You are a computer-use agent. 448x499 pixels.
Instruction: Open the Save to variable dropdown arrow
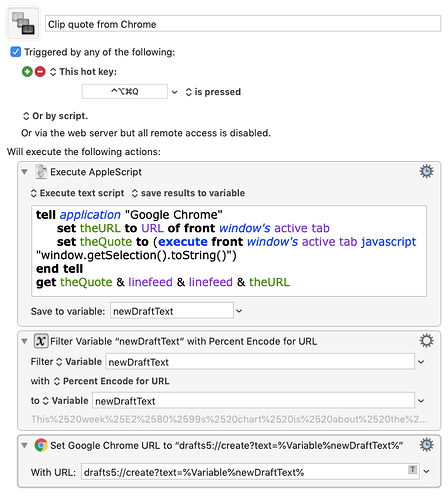point(239,311)
